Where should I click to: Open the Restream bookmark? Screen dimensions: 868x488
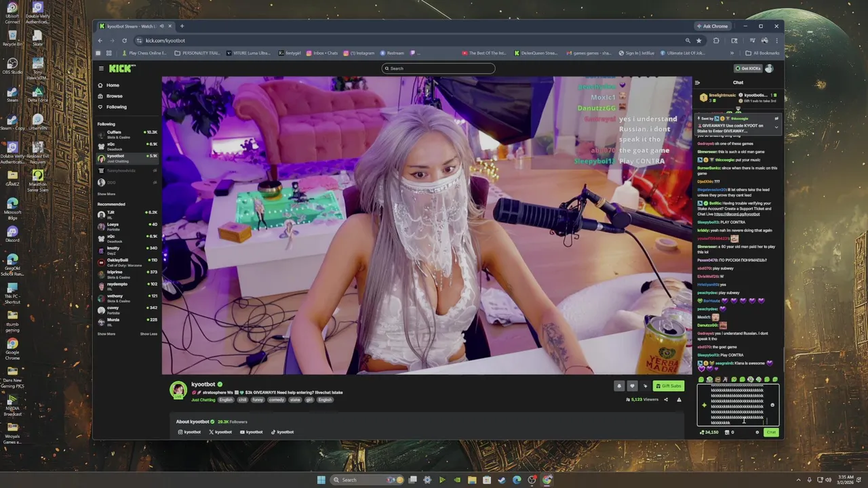pos(392,53)
